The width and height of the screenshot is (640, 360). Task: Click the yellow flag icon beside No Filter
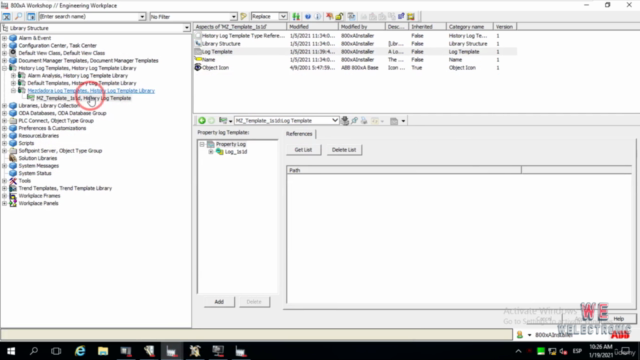click(x=244, y=17)
